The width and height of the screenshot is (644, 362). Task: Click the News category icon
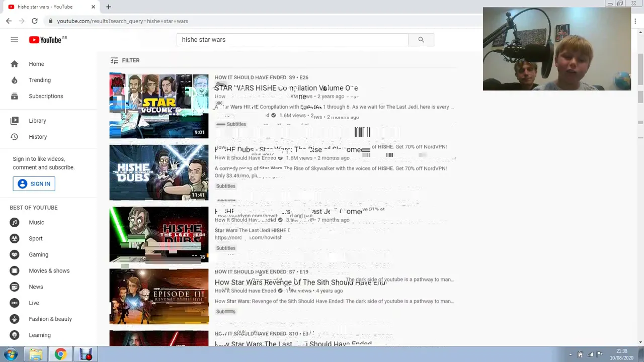14,287
